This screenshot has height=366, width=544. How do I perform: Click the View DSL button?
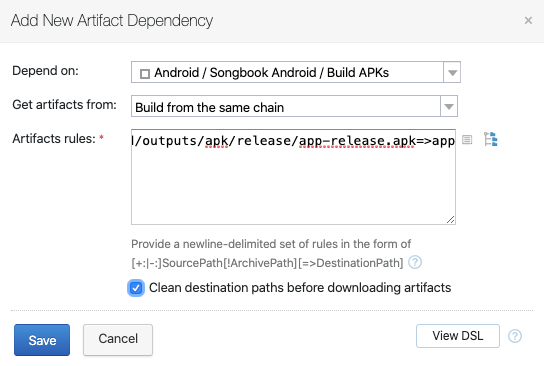tap(458, 336)
